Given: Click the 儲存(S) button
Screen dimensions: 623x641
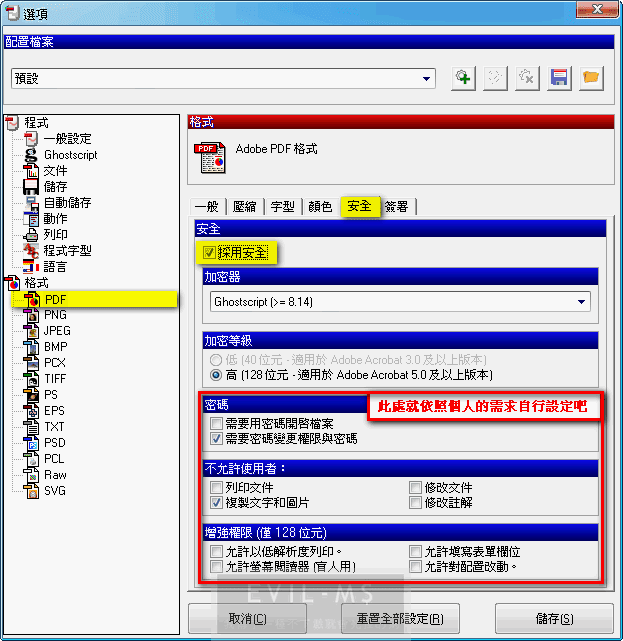Looking at the screenshot, I should point(554,619).
